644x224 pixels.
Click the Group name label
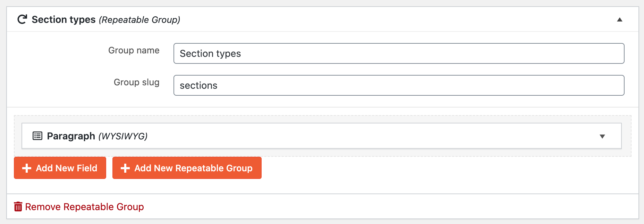(x=134, y=51)
